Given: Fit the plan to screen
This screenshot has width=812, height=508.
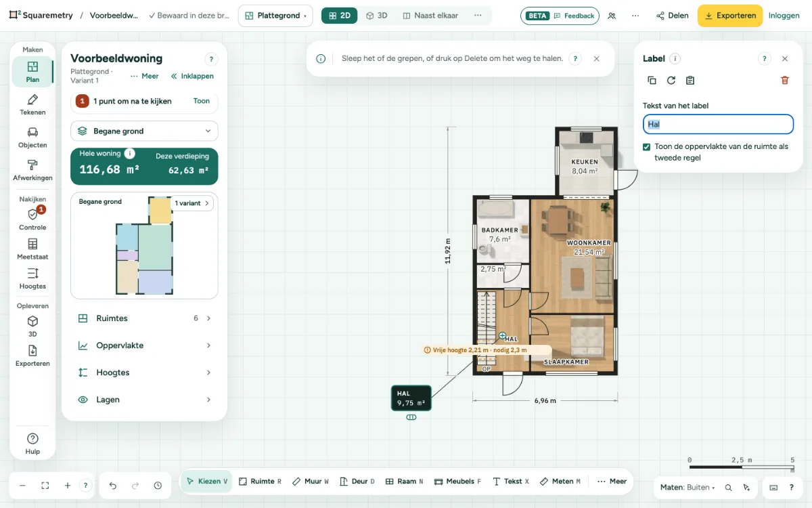Looking at the screenshot, I should pyautogui.click(x=45, y=486).
